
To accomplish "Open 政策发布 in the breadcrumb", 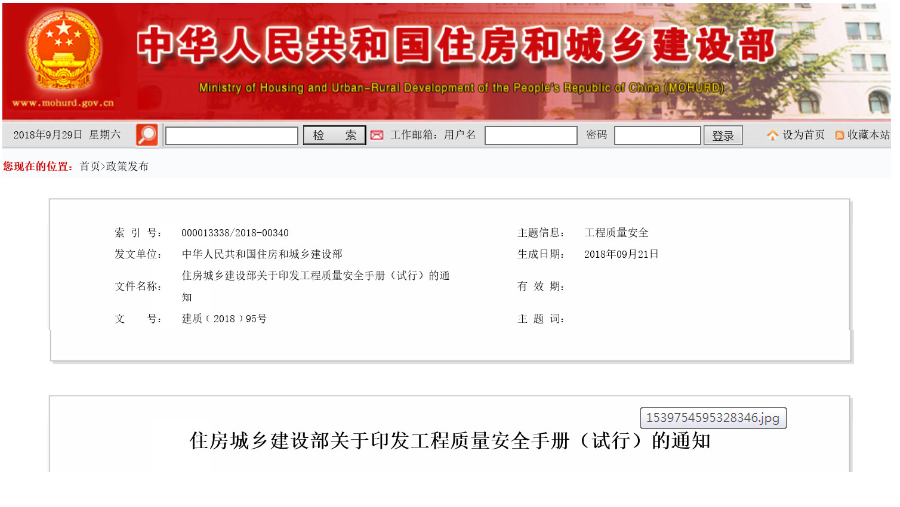I will pyautogui.click(x=127, y=167).
